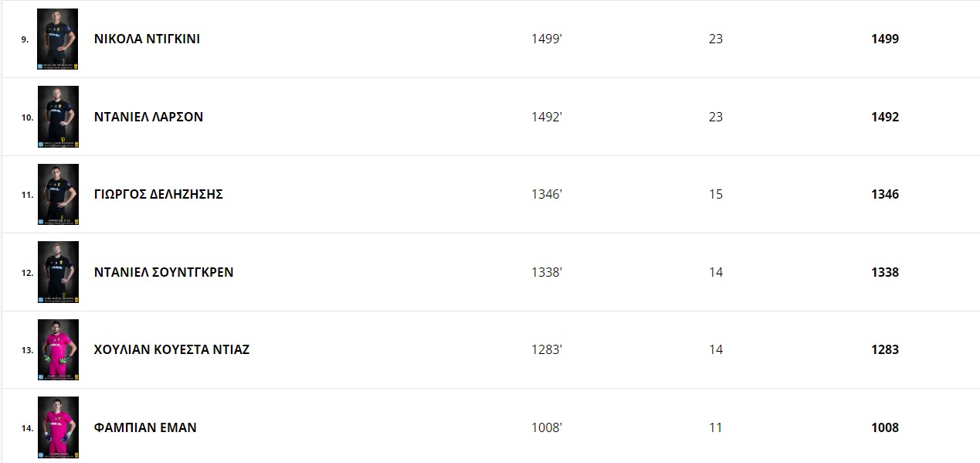Open ΝΤΑΝΙΕΛ ΛΑΡΣΟΝ player photo thumbnail
The image size is (980, 463).
click(58, 117)
